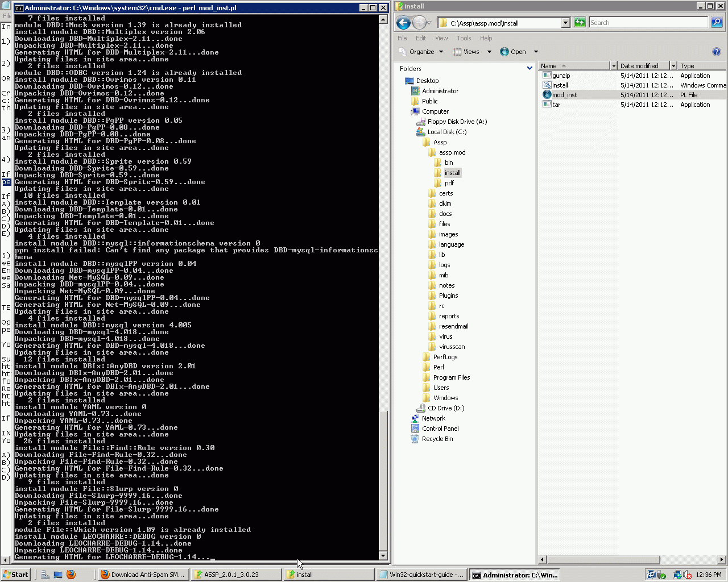The height and width of the screenshot is (582, 728).
Task: Click the muted volume tray icon
Action: [x=687, y=575]
